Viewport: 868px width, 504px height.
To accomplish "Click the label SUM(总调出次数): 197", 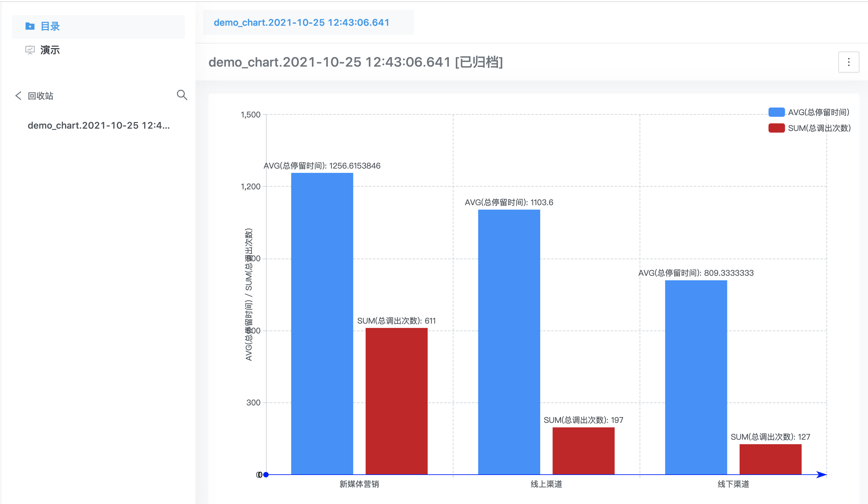I will (x=583, y=420).
